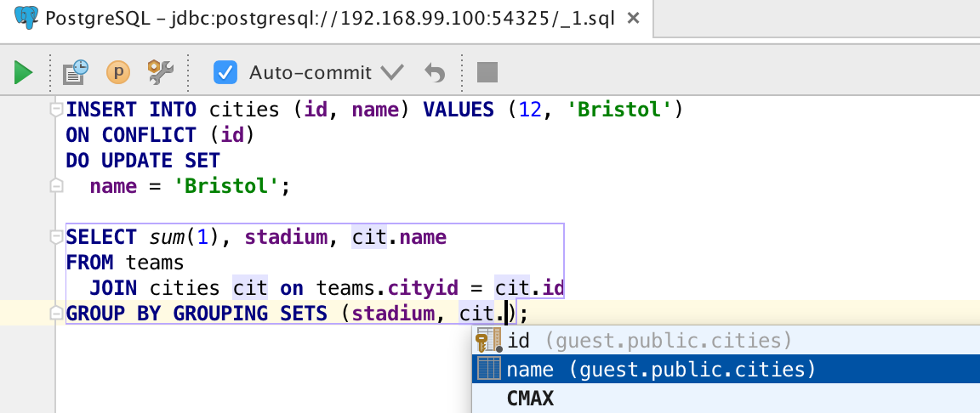
Task: Open settings wrench icon in toolbar
Action: coord(161,72)
